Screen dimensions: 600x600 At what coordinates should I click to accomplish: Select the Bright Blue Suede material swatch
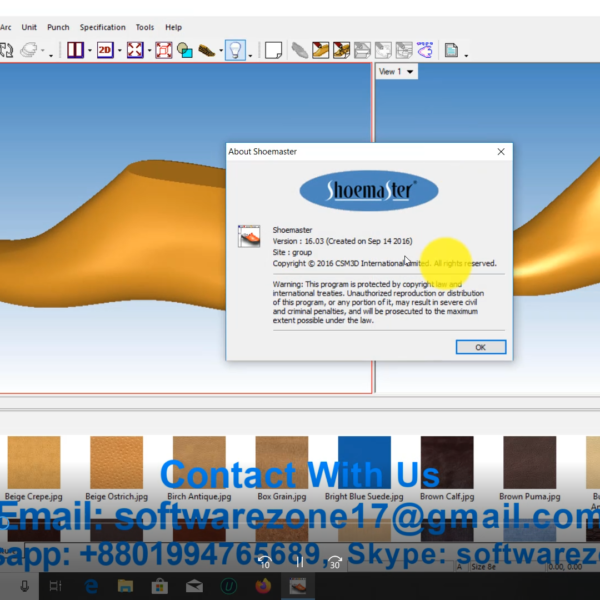364,462
